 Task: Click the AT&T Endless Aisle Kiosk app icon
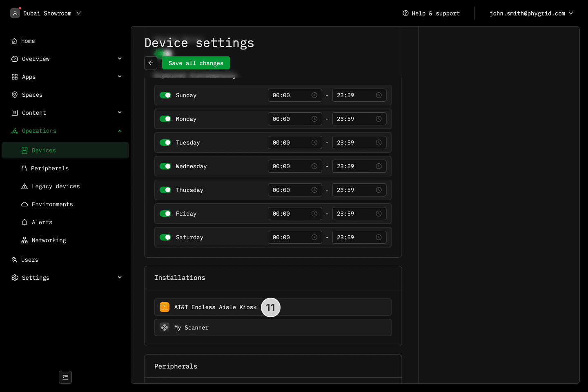coord(165,307)
